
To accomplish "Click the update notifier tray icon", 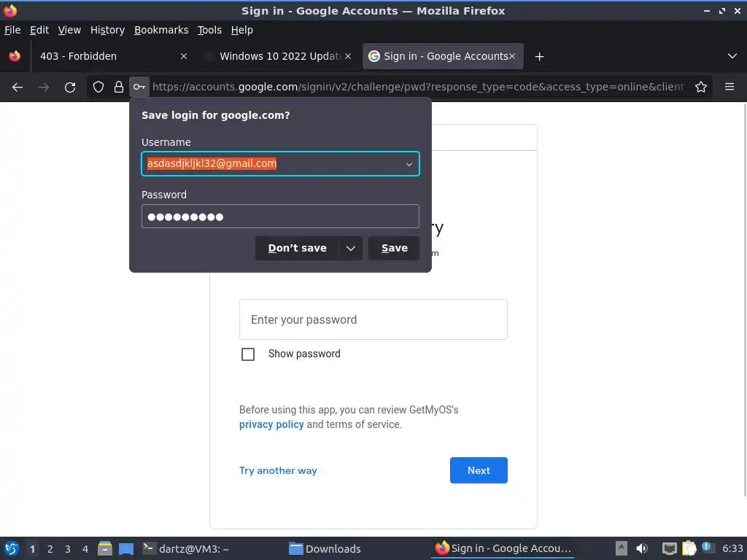I will click(708, 548).
